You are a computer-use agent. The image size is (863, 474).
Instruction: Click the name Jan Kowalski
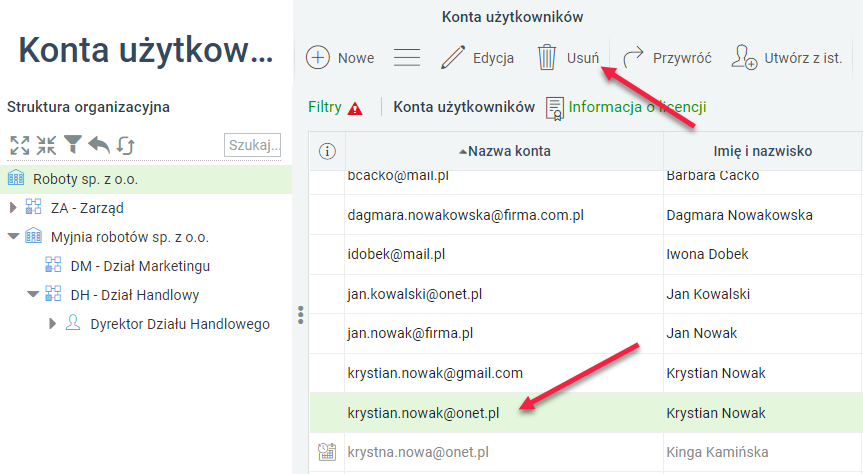pos(708,294)
